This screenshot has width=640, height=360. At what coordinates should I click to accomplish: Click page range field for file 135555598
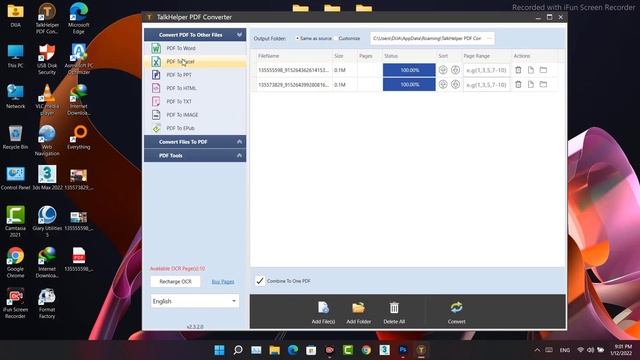click(x=486, y=70)
